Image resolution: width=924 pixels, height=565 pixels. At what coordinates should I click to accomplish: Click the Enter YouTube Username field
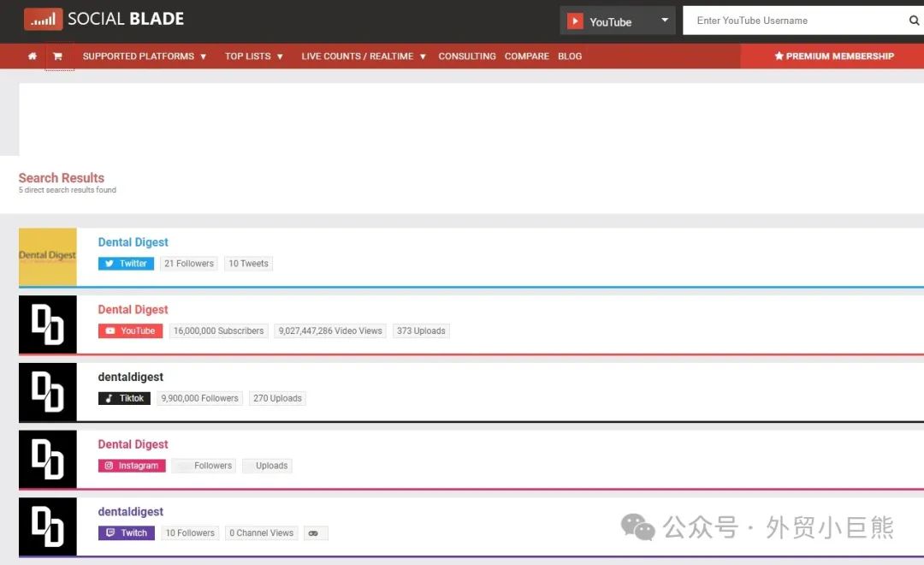[791, 21]
